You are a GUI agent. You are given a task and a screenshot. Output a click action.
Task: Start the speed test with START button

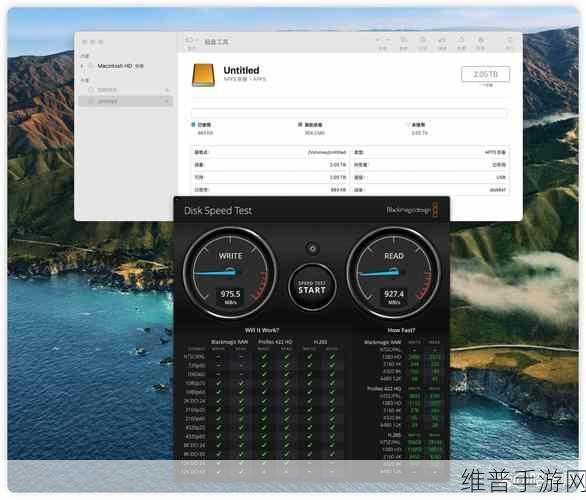312,287
